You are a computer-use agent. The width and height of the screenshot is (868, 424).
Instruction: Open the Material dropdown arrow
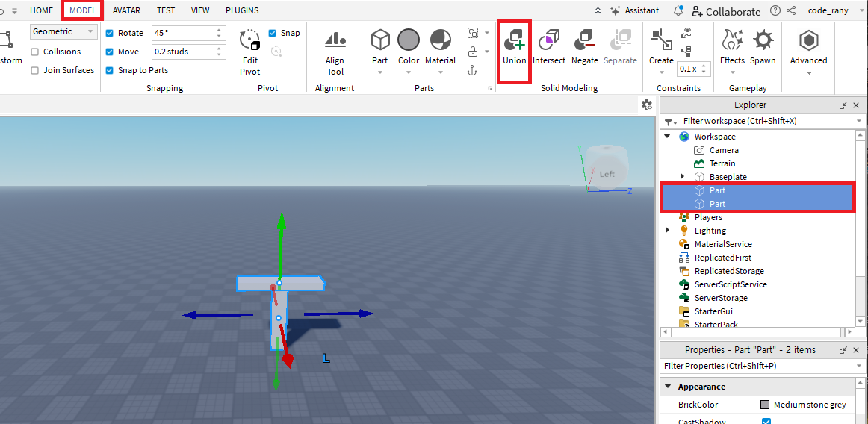tap(440, 72)
